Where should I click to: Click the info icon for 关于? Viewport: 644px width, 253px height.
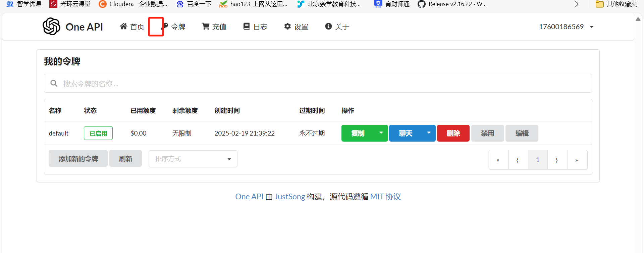(328, 26)
